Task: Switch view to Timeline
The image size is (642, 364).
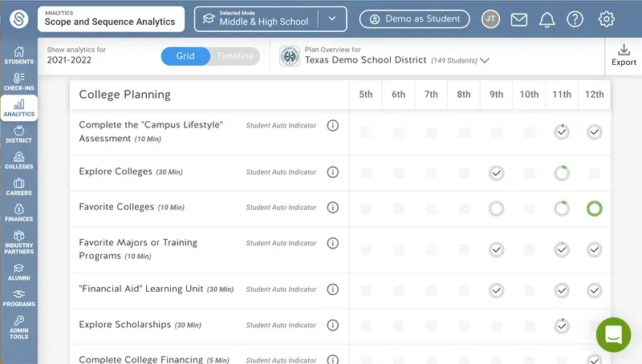Action: (235, 56)
